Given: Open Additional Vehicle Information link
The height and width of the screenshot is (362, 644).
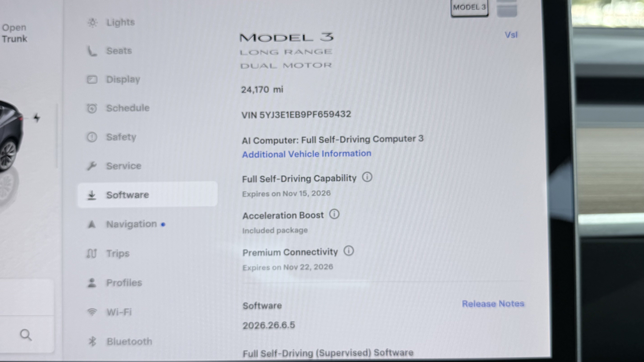Looking at the screenshot, I should pyautogui.click(x=307, y=154).
